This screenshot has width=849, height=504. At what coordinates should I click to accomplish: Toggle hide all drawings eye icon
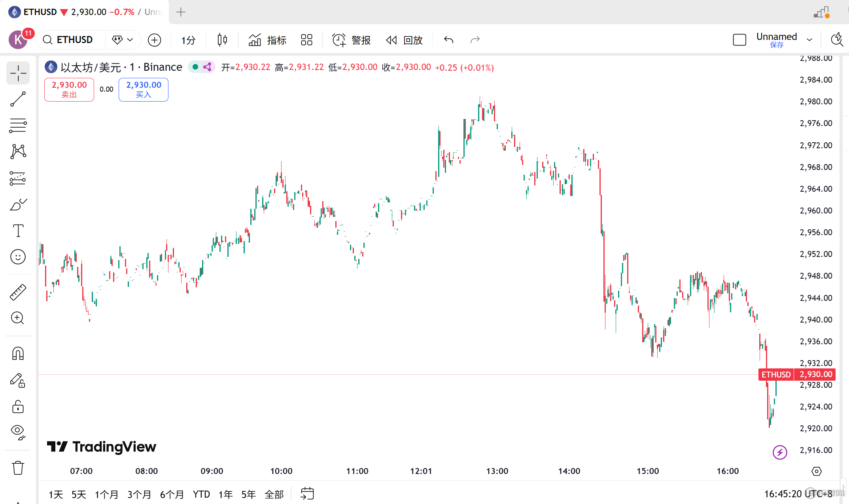pyautogui.click(x=18, y=432)
